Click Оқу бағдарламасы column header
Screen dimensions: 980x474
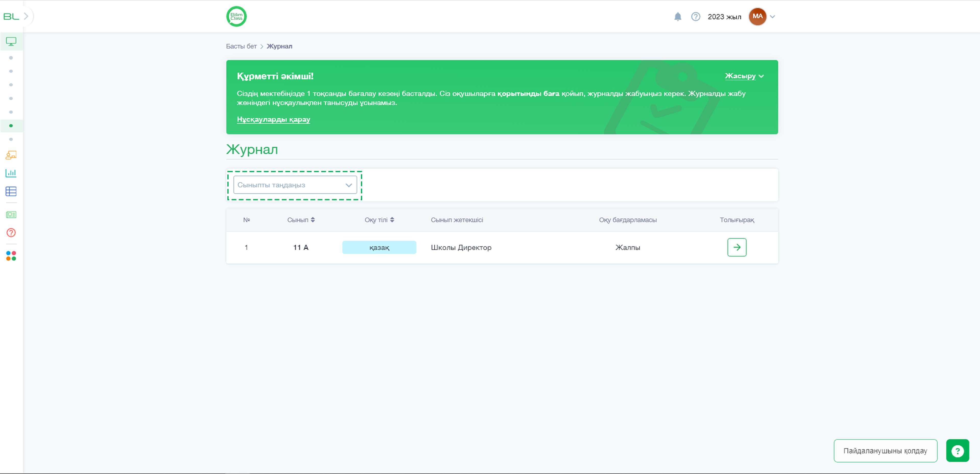[628, 220]
